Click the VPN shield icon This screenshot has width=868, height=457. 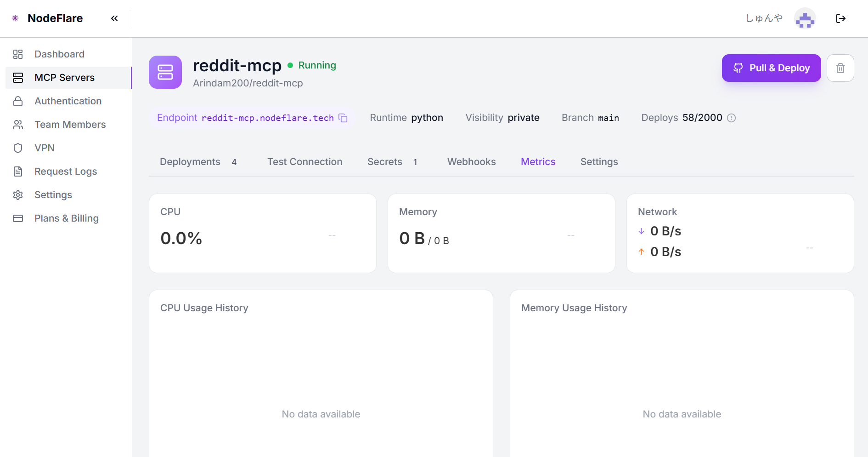click(18, 148)
